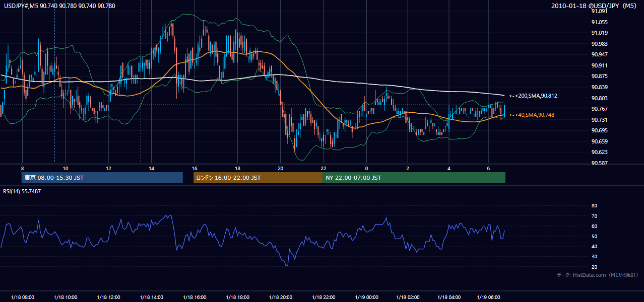This screenshot has height=302, width=644.
Task: Click the 90.587 price axis label
Action: pos(599,163)
